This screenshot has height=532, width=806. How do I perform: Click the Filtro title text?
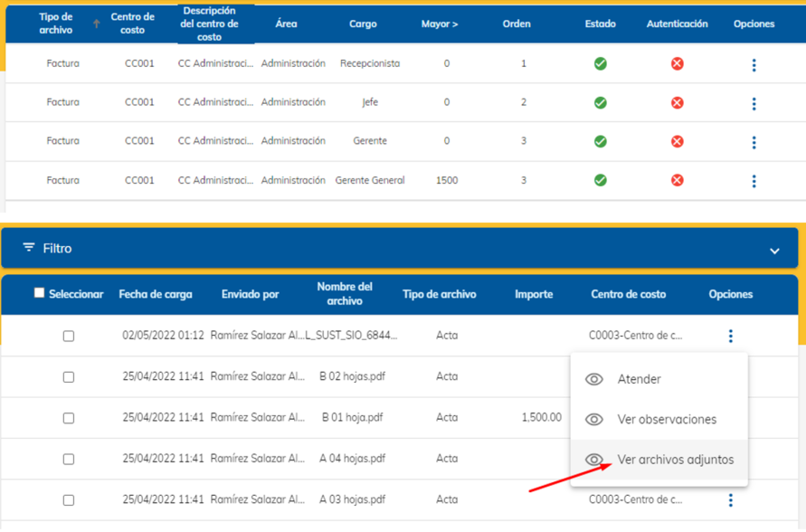point(57,248)
